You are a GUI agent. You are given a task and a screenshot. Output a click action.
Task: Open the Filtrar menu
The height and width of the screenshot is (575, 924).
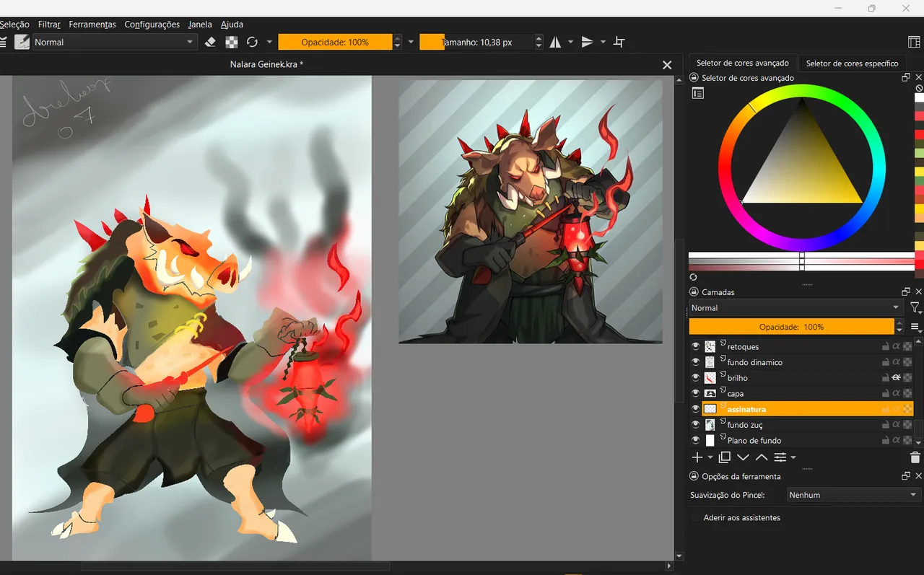pyautogui.click(x=49, y=25)
